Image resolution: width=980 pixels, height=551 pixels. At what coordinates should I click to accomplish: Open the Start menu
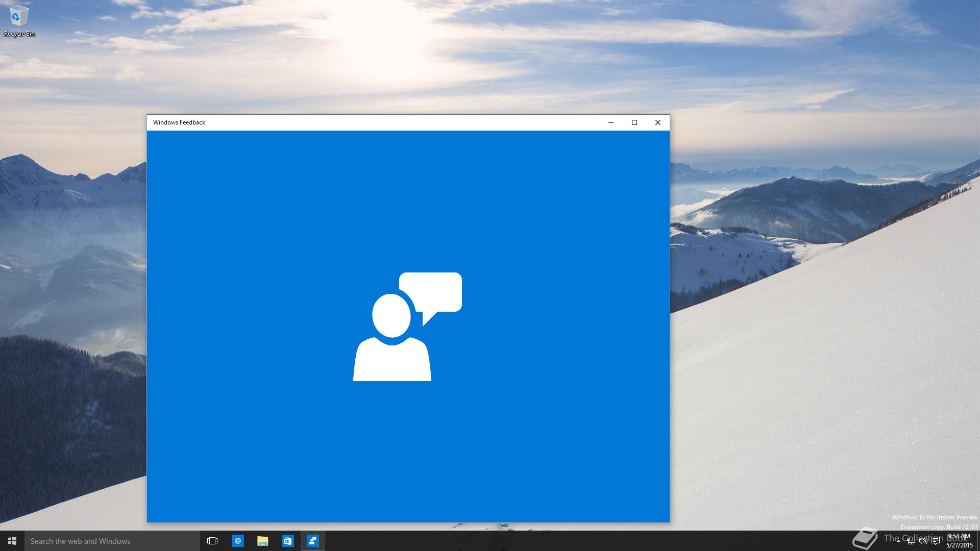tap(12, 541)
